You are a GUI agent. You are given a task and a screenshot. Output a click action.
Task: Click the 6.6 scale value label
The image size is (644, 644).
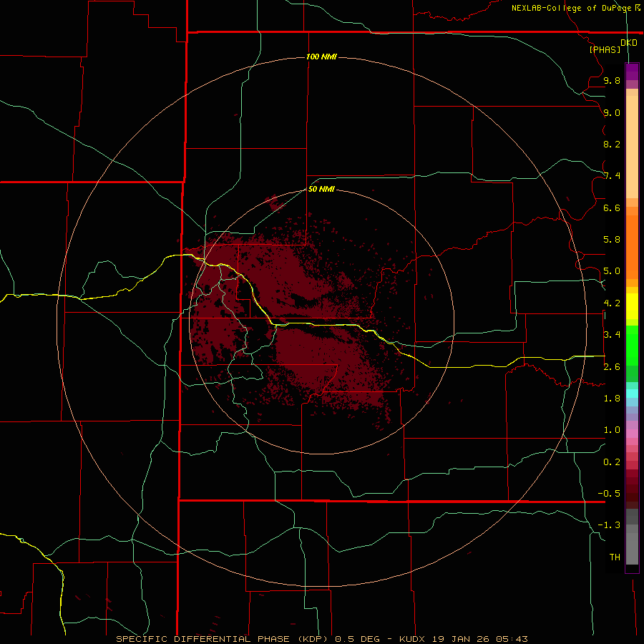612,208
